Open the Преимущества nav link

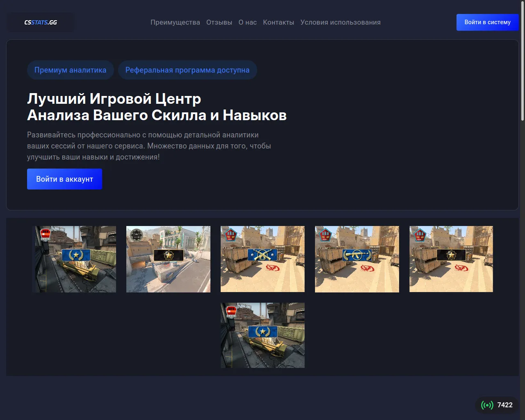[x=175, y=23]
